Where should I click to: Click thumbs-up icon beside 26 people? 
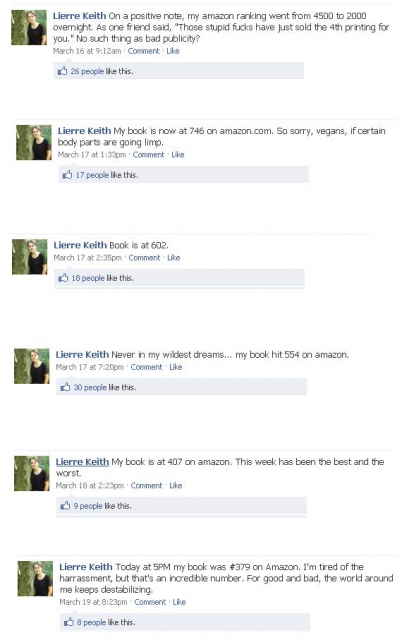click(x=62, y=71)
